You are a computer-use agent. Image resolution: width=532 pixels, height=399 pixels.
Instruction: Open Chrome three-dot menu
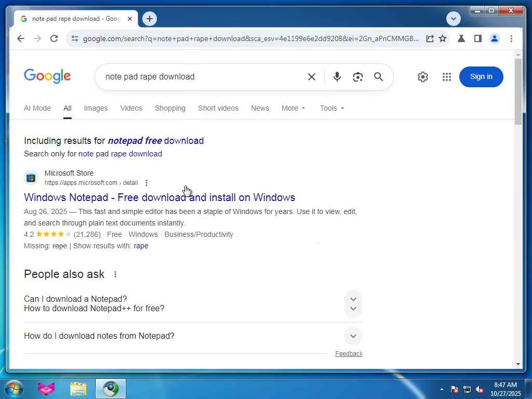coord(511,38)
